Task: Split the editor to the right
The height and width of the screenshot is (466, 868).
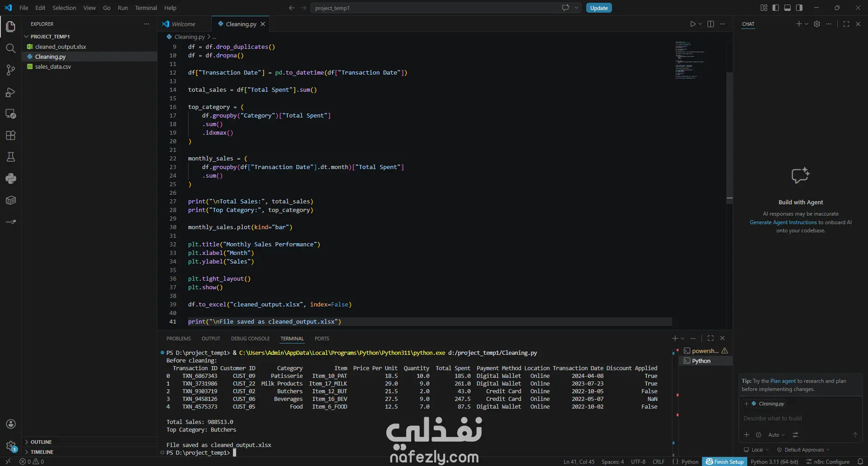Action: [x=711, y=24]
